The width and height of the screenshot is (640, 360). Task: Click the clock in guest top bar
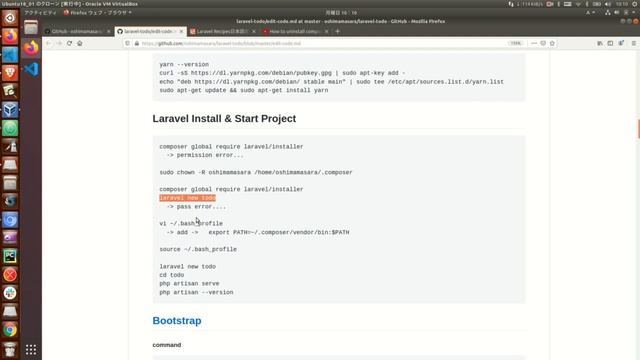pos(341,13)
